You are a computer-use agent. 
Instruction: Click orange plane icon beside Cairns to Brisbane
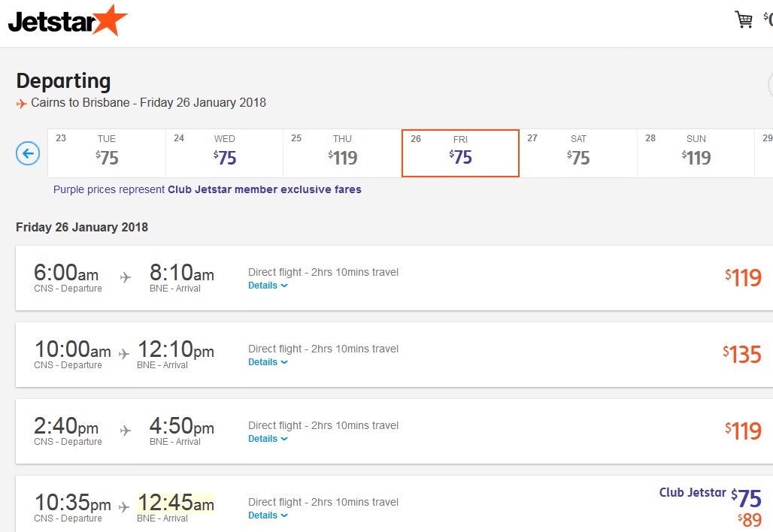[x=21, y=104]
